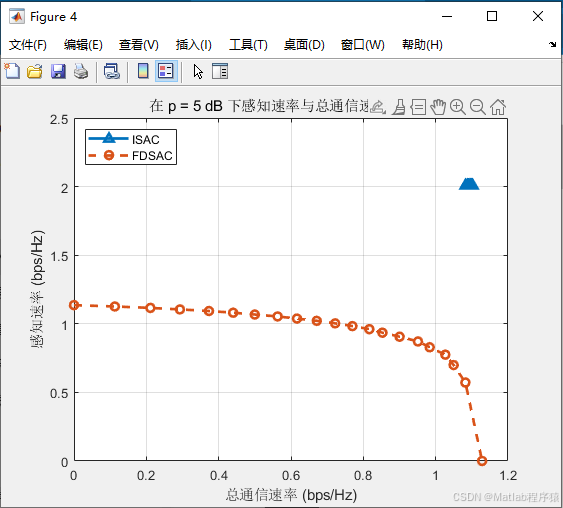The image size is (563, 508).
Task: Open the Property Inspector toolbar icon
Action: pos(220,71)
